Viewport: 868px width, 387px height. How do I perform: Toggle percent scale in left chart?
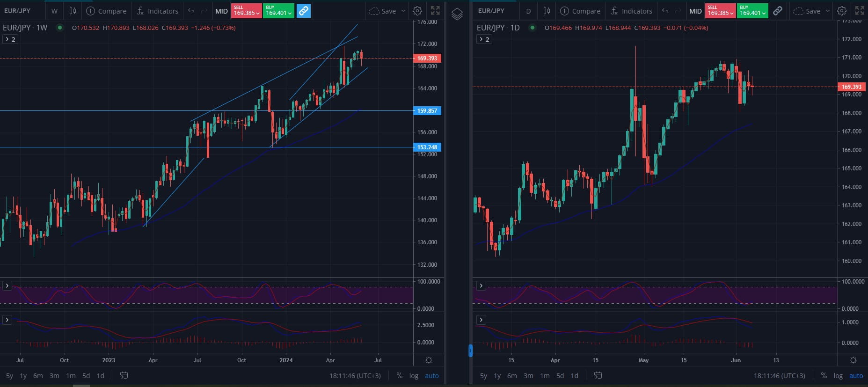(399, 376)
